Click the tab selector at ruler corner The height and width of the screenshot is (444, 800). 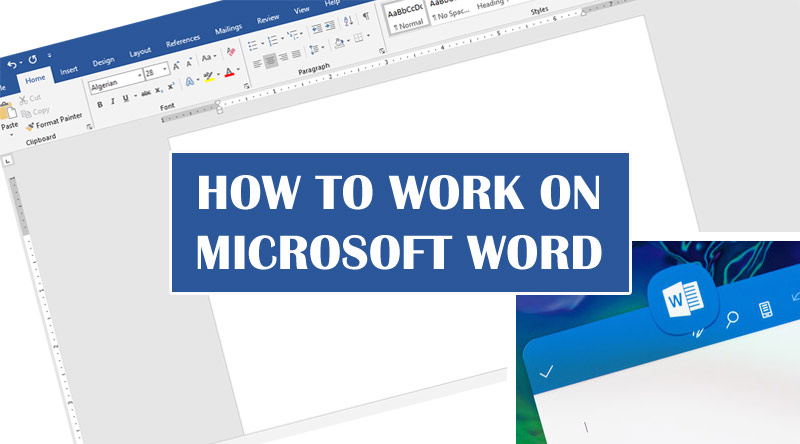pyautogui.click(x=7, y=161)
